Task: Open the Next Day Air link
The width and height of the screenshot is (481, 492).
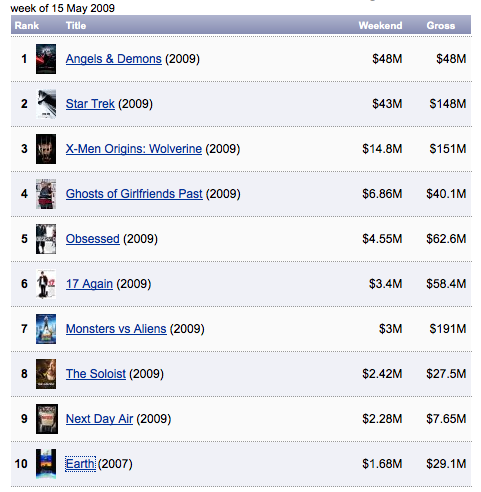Action: click(99, 419)
